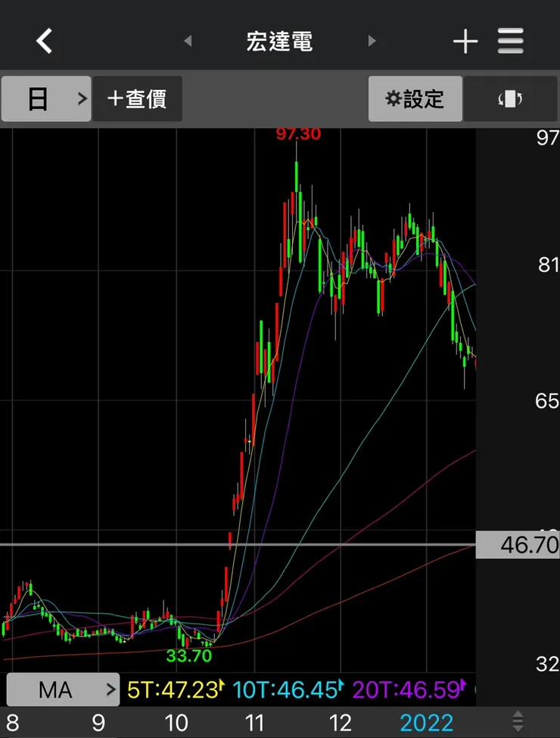Tap the resize handle at bottom right
The image size is (560, 738).
tap(518, 721)
